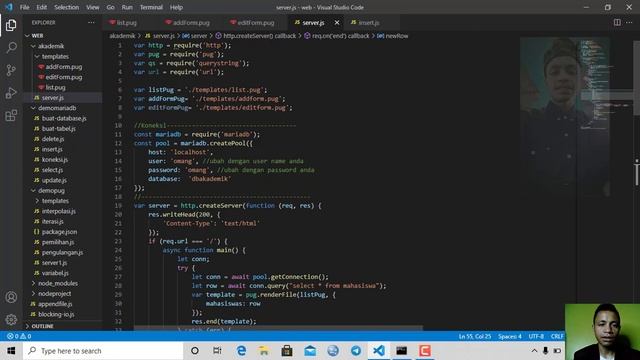Click the Windows Start button

[11, 351]
